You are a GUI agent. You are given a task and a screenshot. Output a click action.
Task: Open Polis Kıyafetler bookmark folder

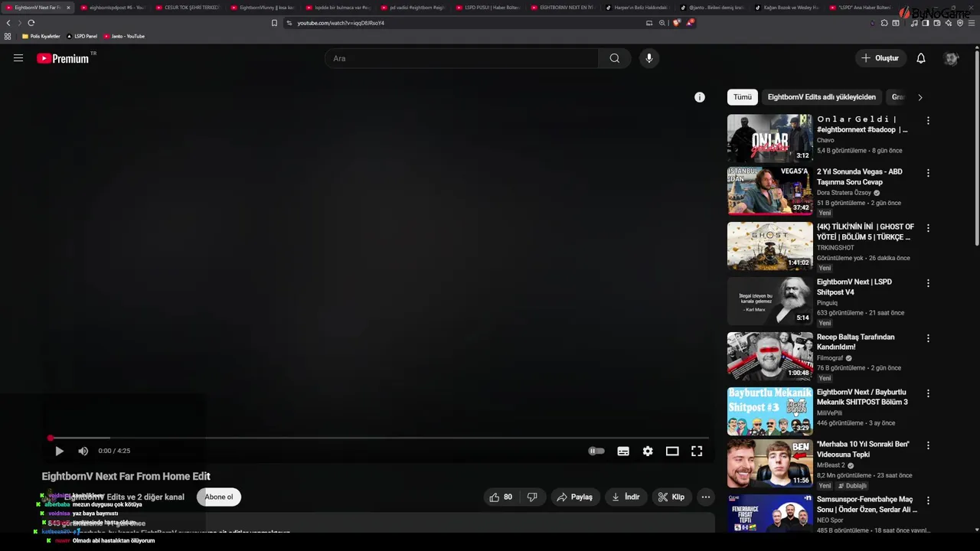[41, 36]
